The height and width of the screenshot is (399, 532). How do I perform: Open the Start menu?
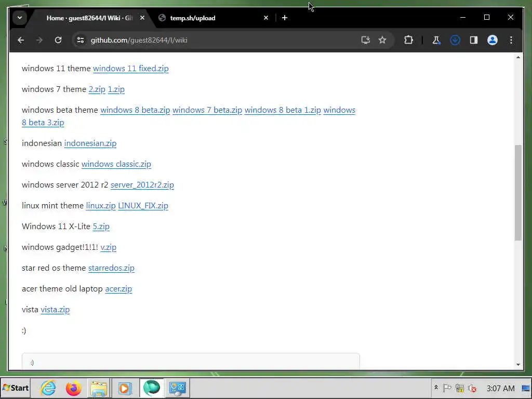coord(15,388)
